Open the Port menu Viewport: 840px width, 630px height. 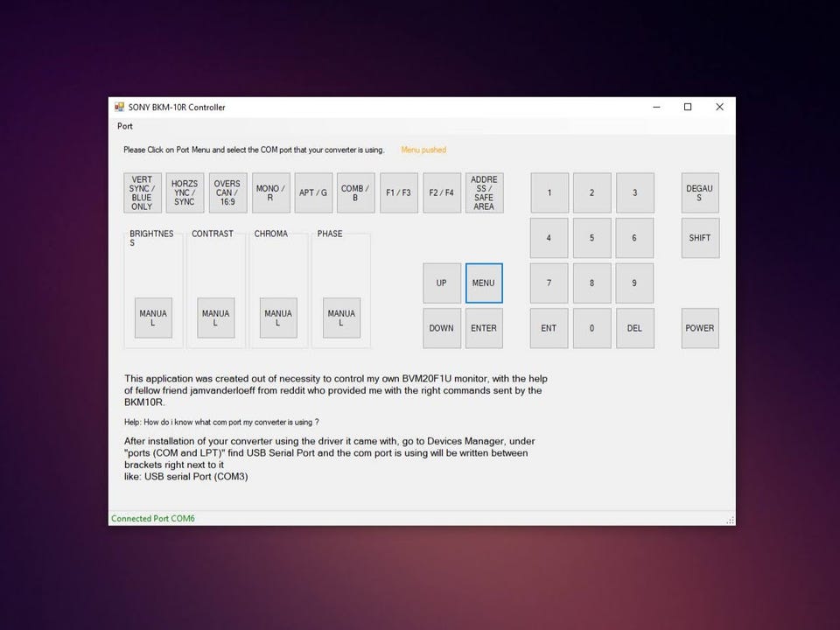tap(125, 126)
